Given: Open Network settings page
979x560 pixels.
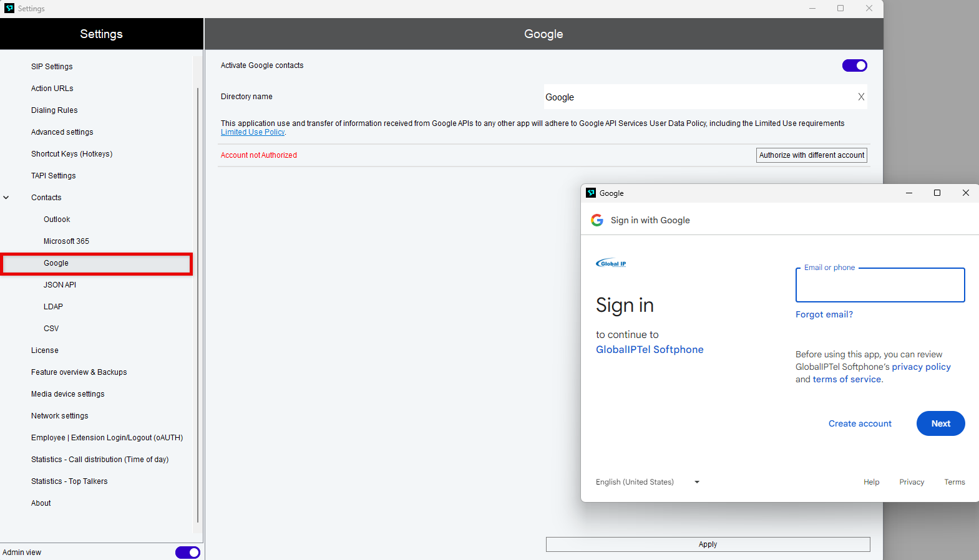Looking at the screenshot, I should coord(60,416).
